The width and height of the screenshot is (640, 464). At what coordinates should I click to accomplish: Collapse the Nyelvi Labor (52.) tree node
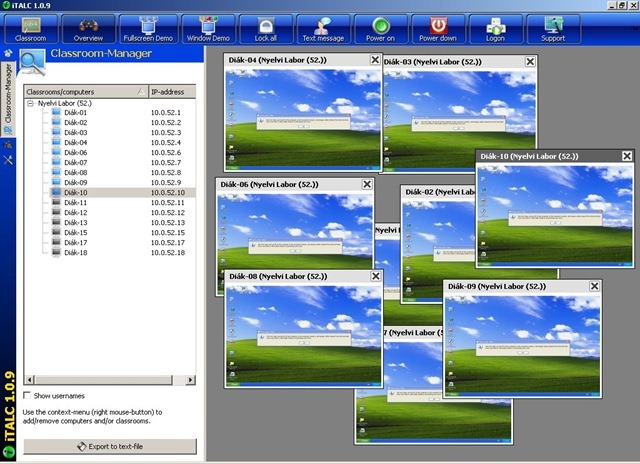coord(31,103)
